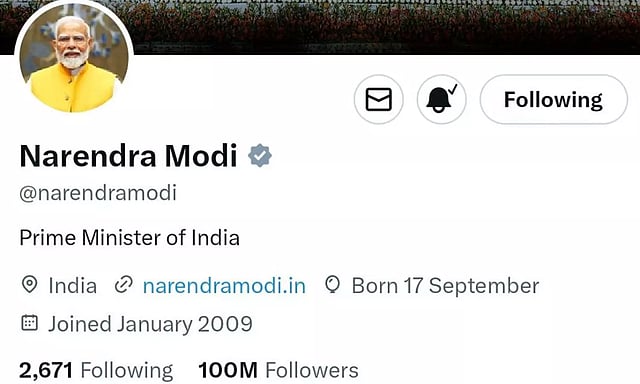Click the India location text

tap(73, 286)
